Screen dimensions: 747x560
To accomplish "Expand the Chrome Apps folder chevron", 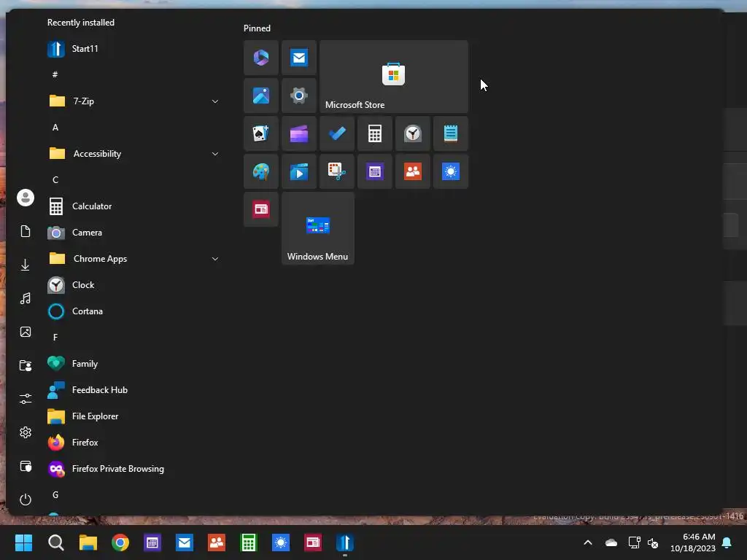I will click(215, 259).
